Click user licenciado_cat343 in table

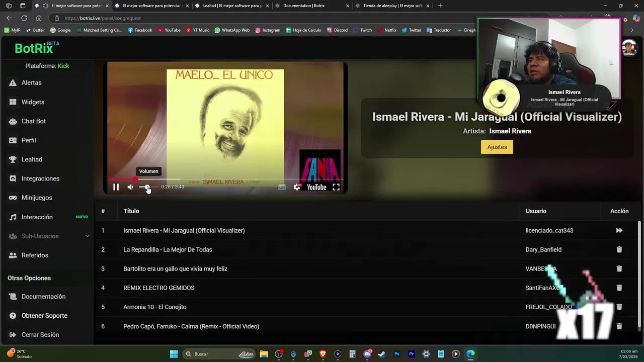[549, 230]
